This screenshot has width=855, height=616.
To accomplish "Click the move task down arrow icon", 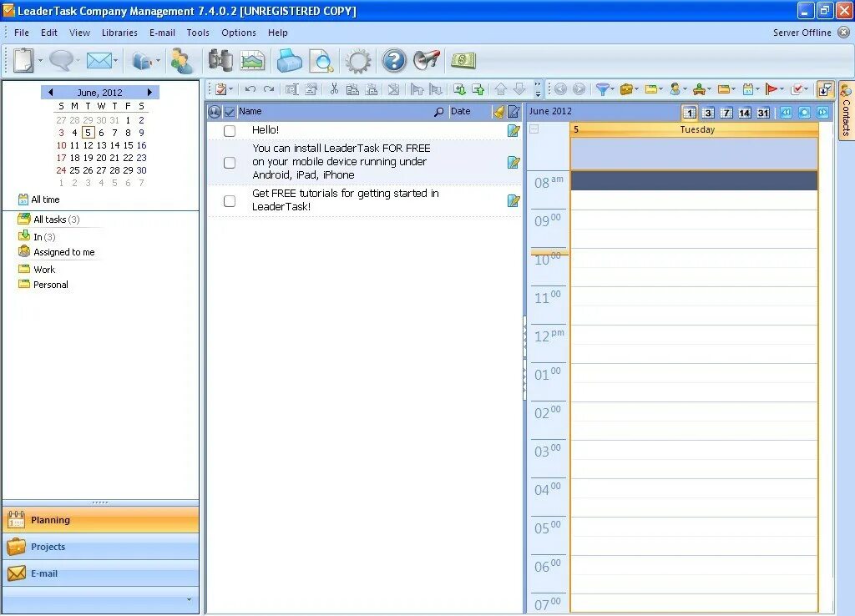I will [519, 89].
